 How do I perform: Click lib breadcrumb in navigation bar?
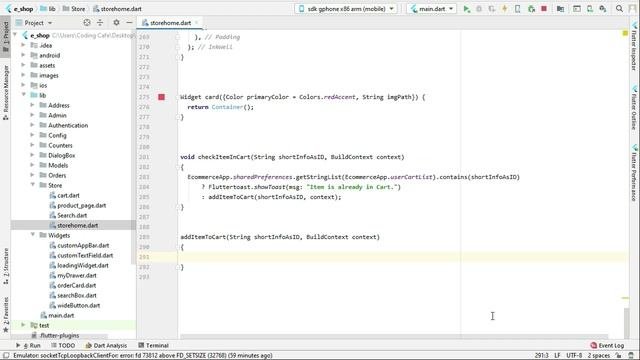click(x=48, y=9)
